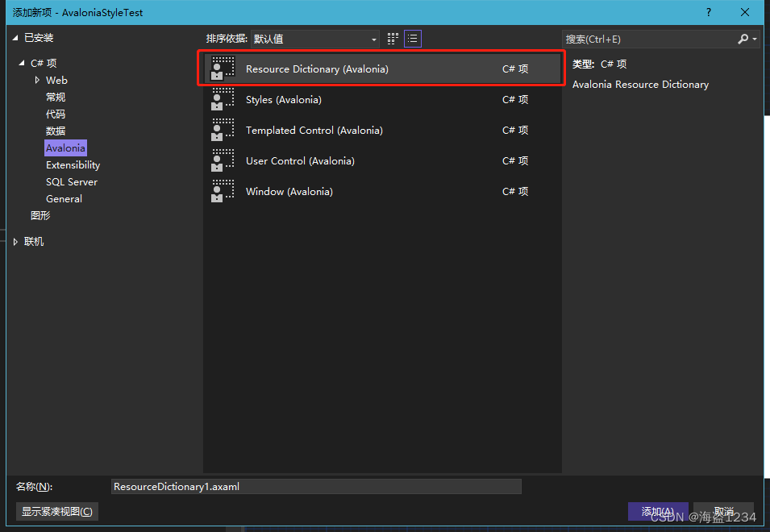Viewport: 770px width, 532px height.
Task: Collapse the 已安装 tree node
Action: tap(15, 38)
